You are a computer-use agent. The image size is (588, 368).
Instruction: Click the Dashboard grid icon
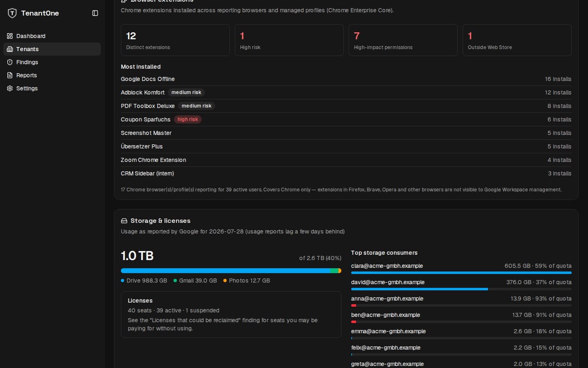10,36
